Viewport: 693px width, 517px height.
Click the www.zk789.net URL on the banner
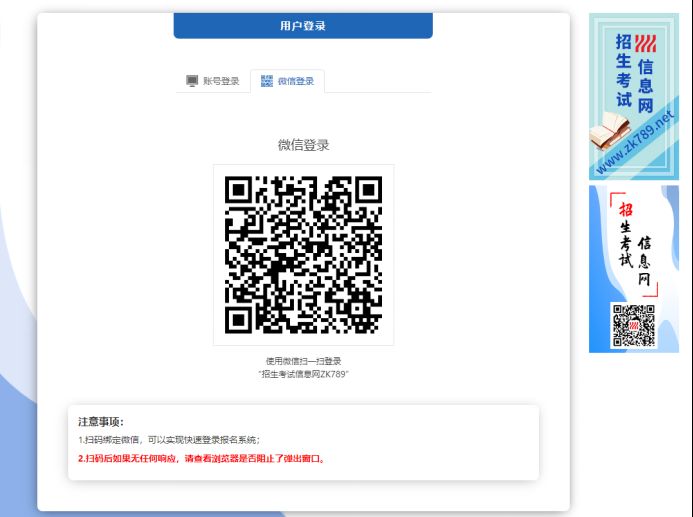(x=635, y=141)
